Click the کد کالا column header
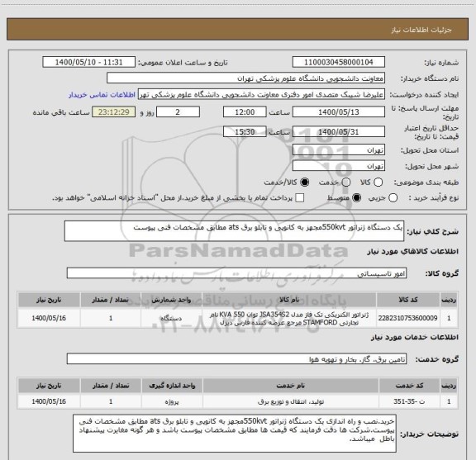The image size is (476, 460). tap(407, 300)
